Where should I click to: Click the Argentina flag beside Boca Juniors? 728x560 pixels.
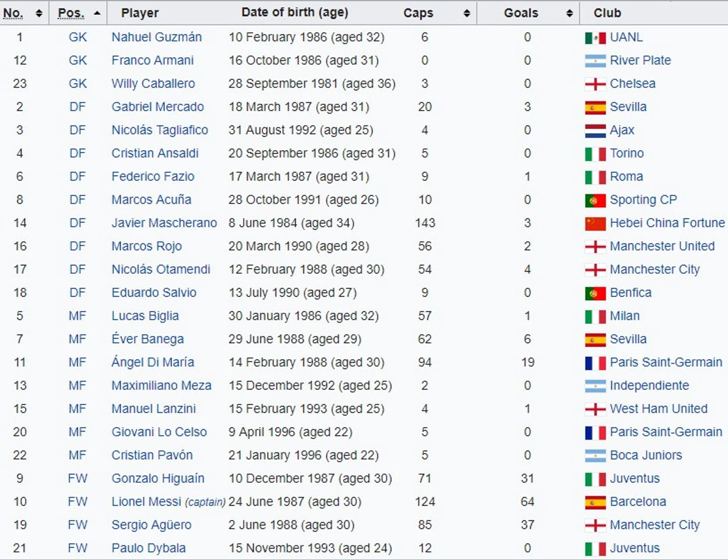pos(595,456)
